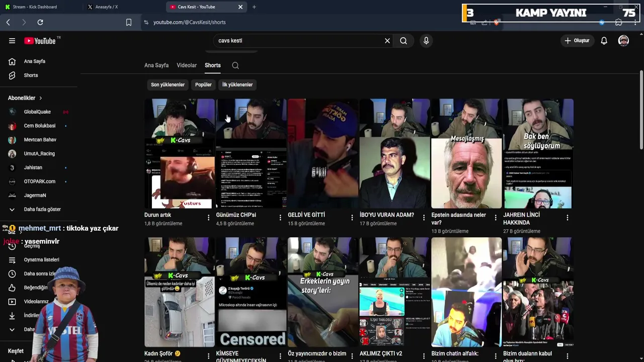Filter by Popüler chip
644x362 pixels.
point(203,84)
